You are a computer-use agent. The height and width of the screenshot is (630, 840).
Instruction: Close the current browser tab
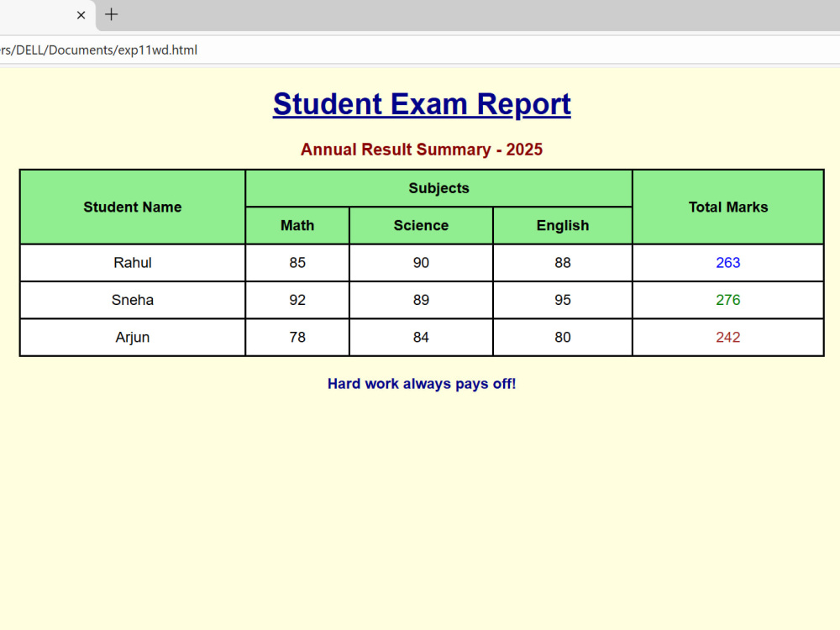81,15
